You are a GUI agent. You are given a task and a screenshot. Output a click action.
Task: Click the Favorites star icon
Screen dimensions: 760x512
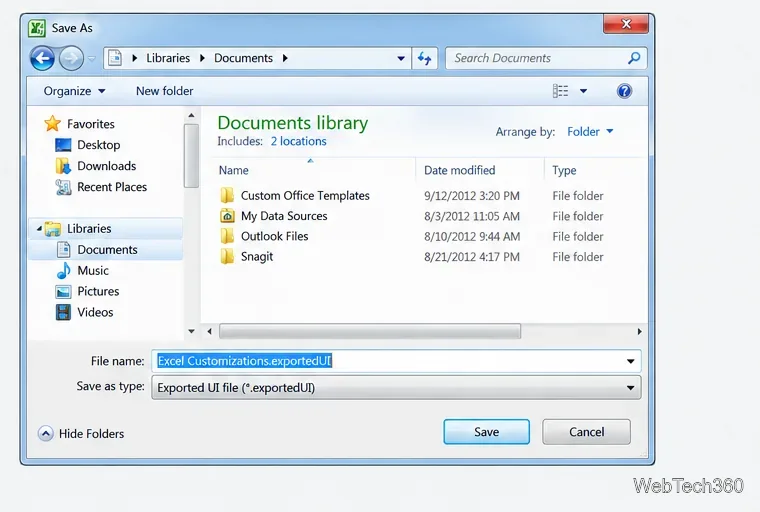pyautogui.click(x=52, y=124)
